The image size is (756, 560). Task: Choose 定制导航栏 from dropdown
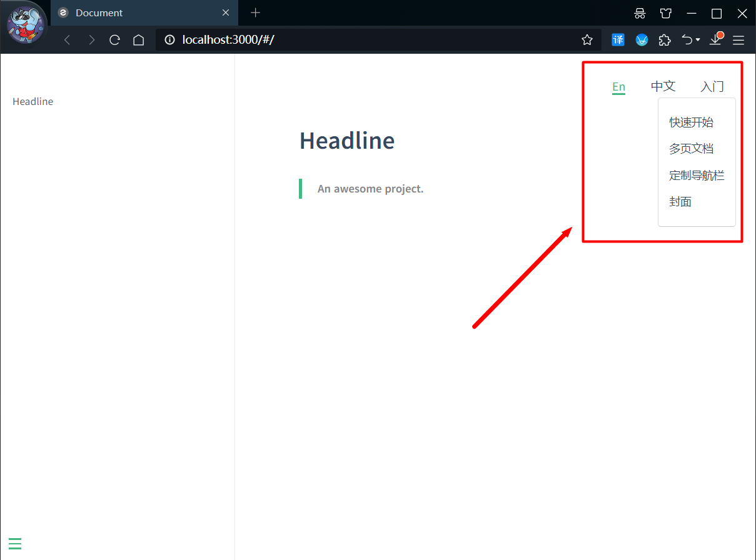click(x=697, y=176)
